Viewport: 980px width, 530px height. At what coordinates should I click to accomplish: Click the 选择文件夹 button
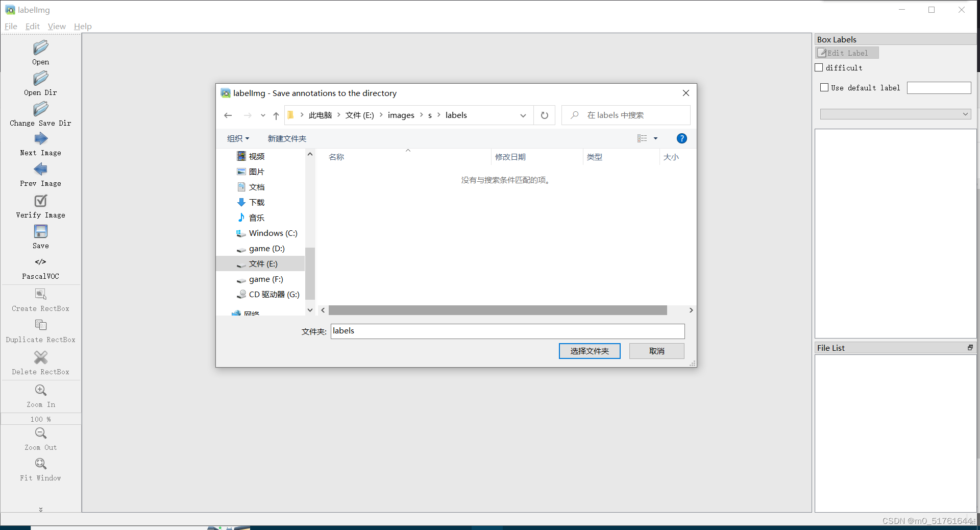(590, 351)
